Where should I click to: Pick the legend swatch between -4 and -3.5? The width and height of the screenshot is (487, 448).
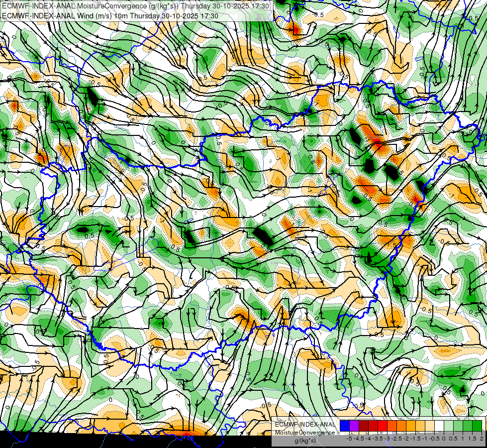(373, 426)
